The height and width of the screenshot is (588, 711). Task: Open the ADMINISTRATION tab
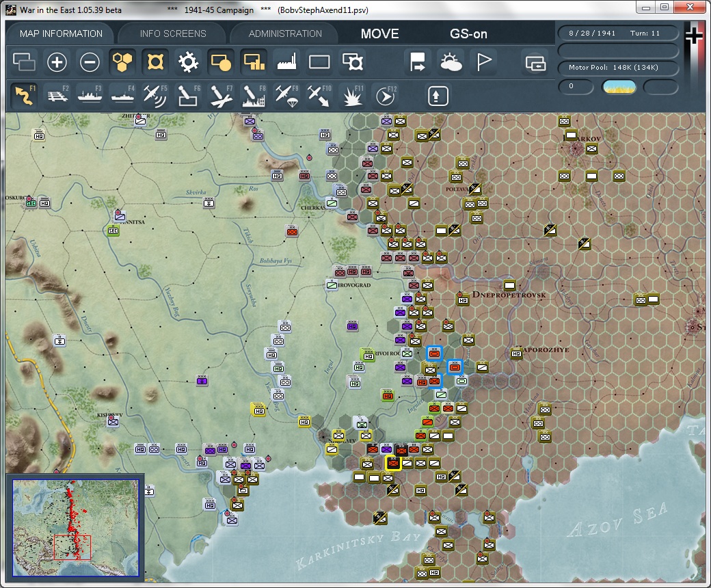pos(285,34)
